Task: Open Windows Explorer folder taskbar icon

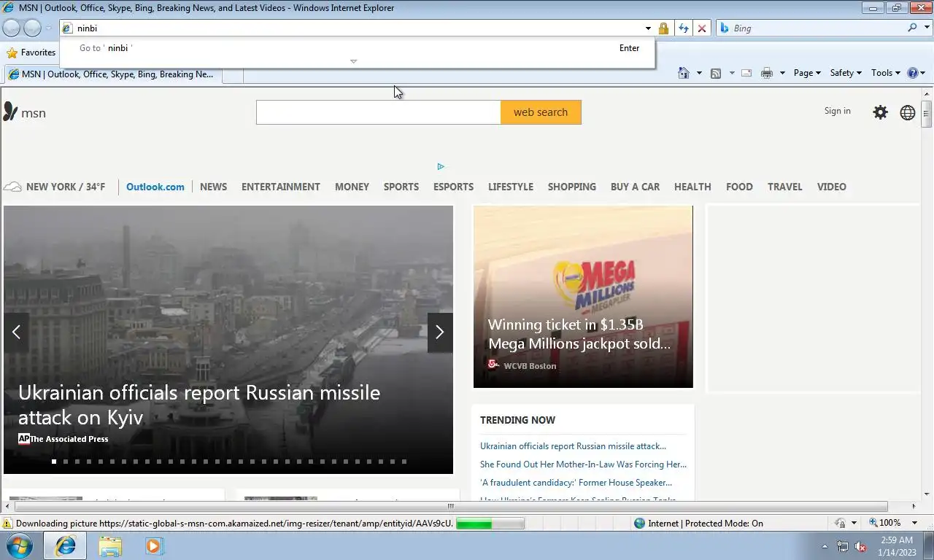Action: tap(110, 545)
